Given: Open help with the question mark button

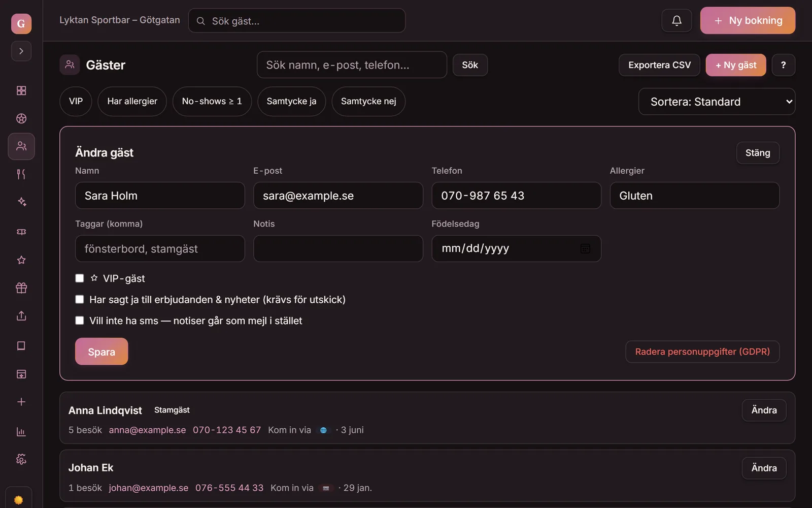Looking at the screenshot, I should (x=784, y=65).
